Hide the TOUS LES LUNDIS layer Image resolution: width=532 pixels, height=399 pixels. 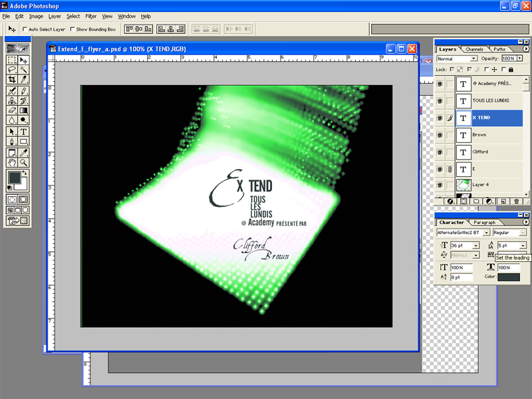tap(440, 101)
